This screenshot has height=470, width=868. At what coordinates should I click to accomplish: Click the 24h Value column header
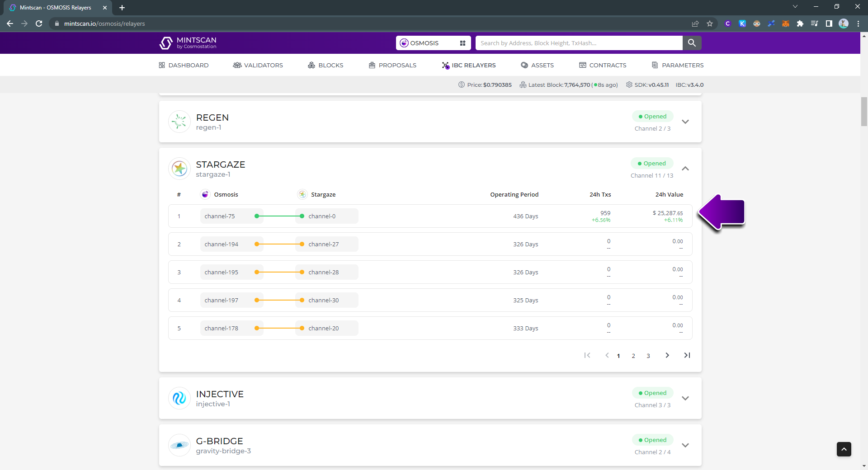click(x=670, y=194)
